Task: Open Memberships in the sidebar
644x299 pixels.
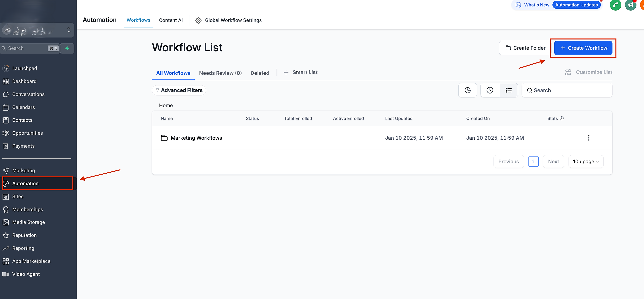Action: pyautogui.click(x=27, y=210)
